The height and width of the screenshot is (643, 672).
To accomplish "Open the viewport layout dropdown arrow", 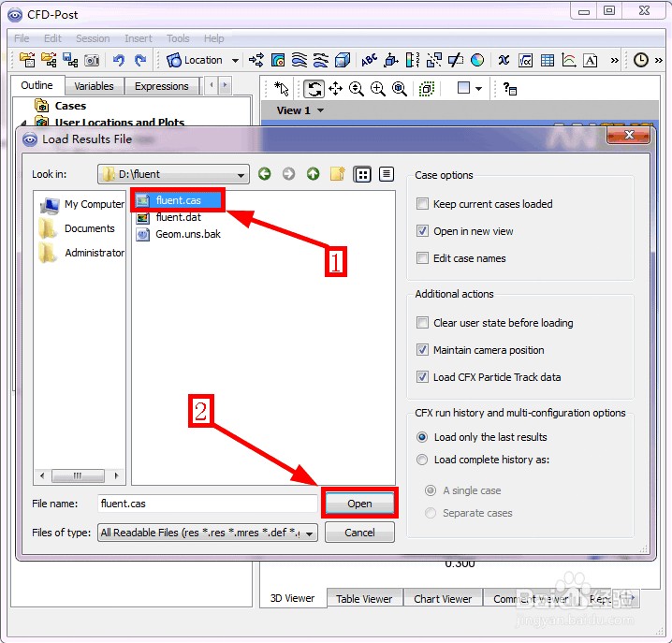I will (x=478, y=89).
